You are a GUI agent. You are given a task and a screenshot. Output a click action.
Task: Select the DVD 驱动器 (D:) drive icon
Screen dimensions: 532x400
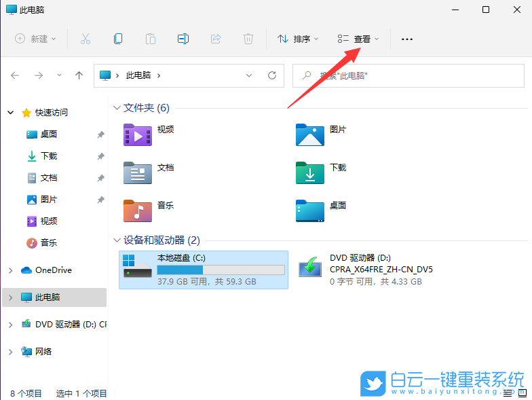coord(309,268)
